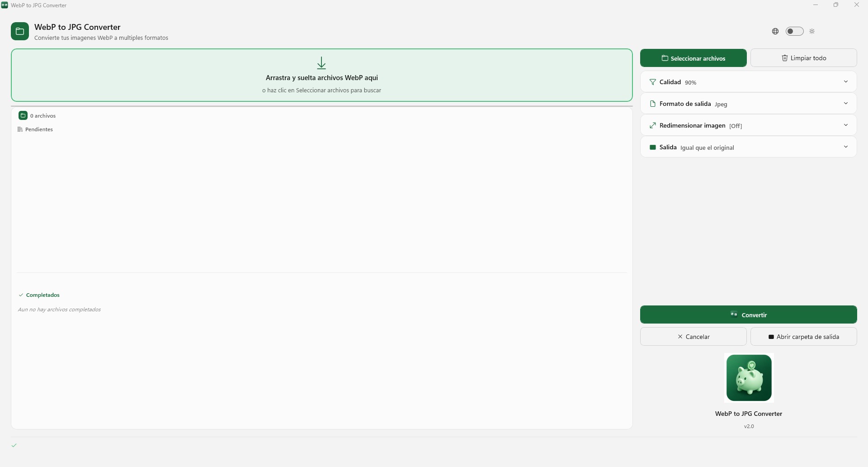Close the WebP to JPG Converter window
The width and height of the screenshot is (868, 467).
[856, 5]
